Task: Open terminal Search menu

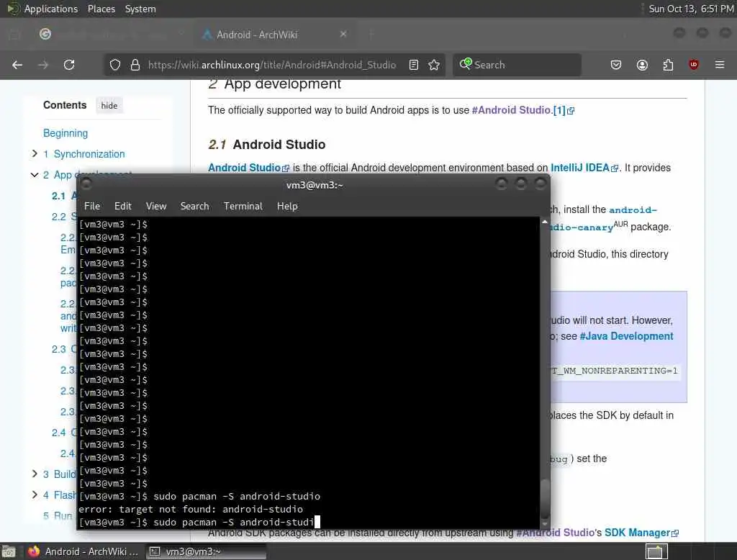Action: (194, 206)
